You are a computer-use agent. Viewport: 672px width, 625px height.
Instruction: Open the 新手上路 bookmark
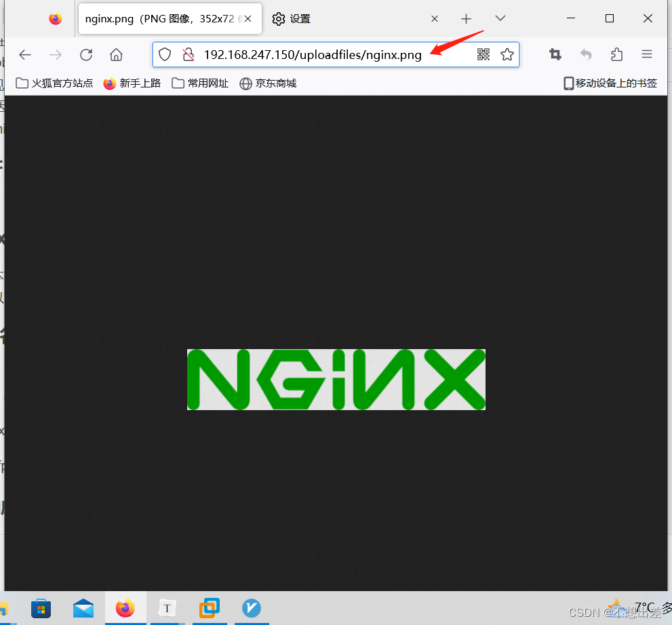click(132, 83)
